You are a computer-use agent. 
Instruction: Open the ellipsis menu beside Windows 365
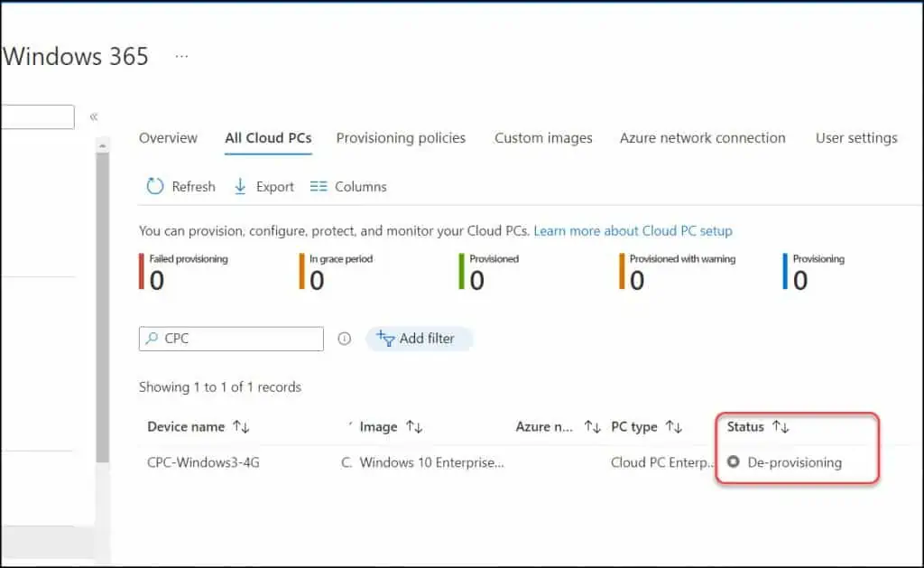(181, 57)
